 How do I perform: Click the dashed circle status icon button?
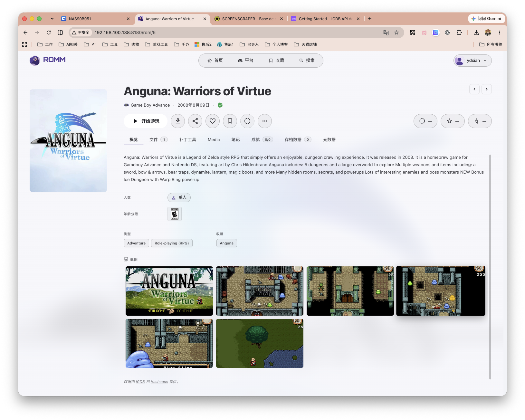click(x=247, y=121)
